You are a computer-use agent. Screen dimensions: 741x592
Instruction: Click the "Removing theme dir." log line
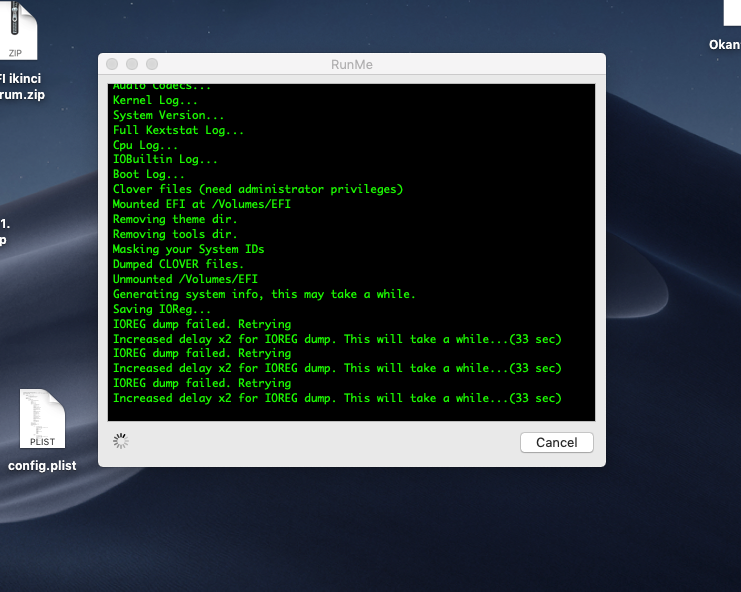pyautogui.click(x=175, y=219)
